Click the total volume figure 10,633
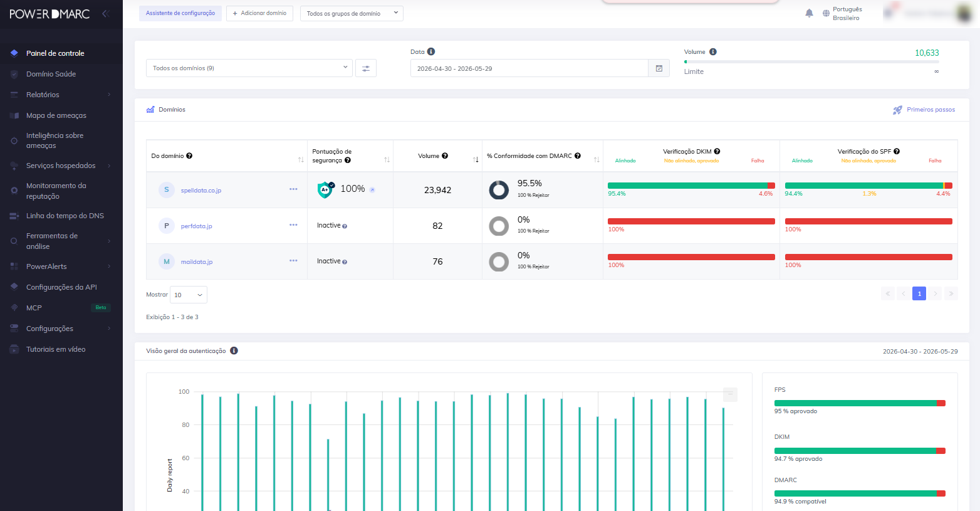Screen dimensions: 980x511 (927, 53)
